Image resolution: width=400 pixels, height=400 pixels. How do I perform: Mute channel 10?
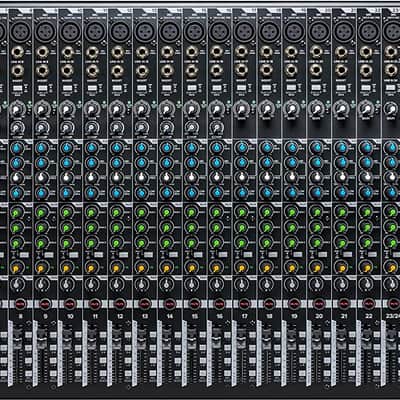pos(70,304)
